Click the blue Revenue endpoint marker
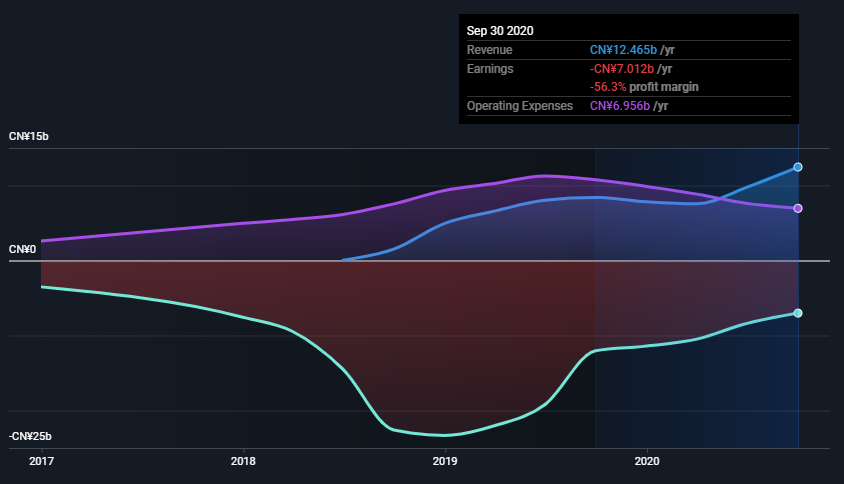 798,167
